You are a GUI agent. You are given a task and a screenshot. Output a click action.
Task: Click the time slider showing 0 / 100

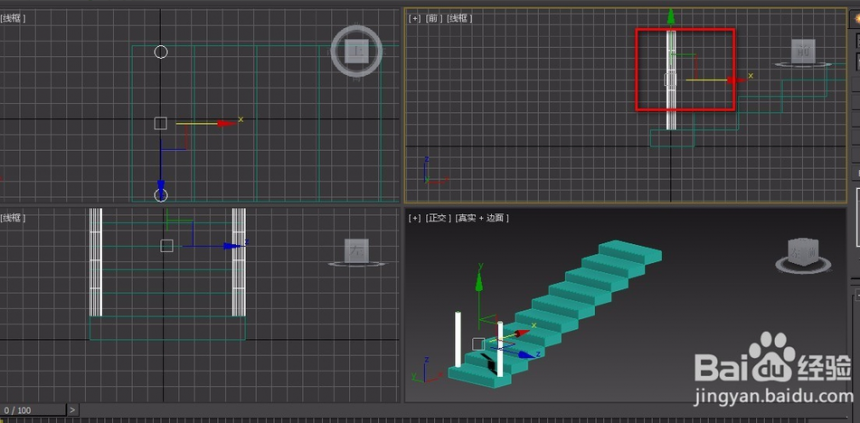[33, 410]
